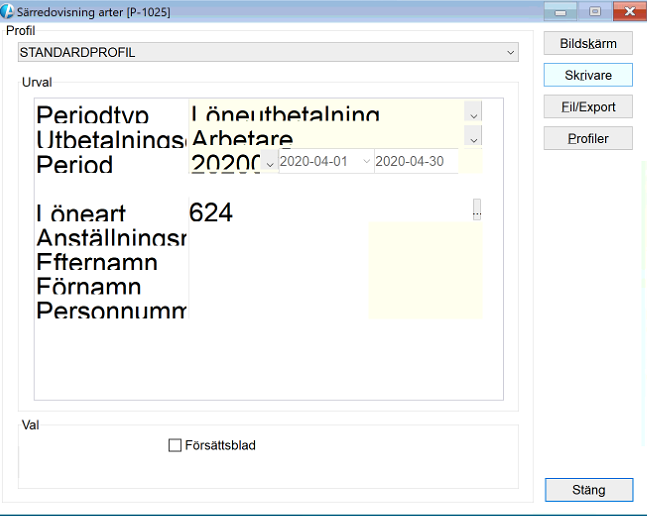Minimize the Särredovisning arter window
This screenshot has height=516, width=647.
(x=560, y=12)
